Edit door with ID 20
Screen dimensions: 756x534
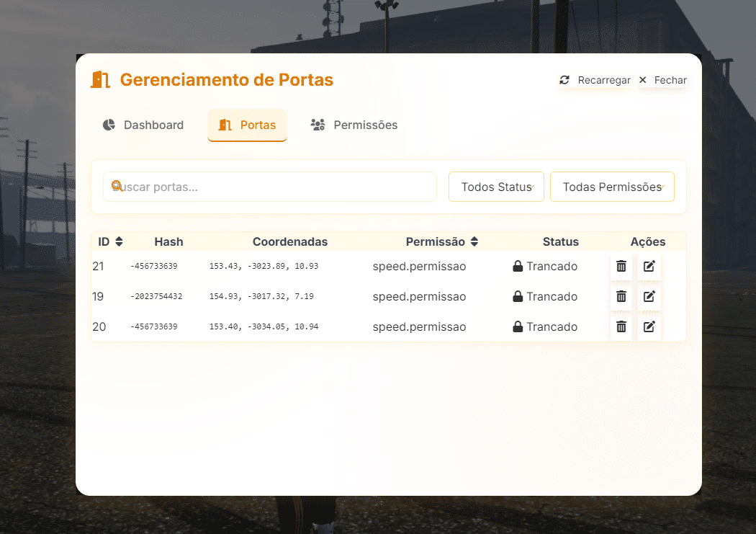649,327
